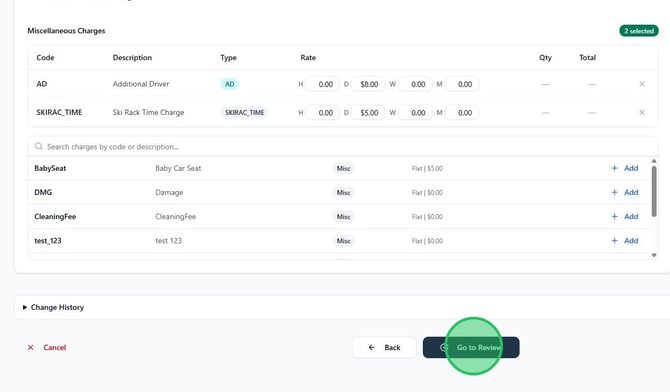Click the 'AD' code cell
The width and height of the screenshot is (670, 392).
tap(41, 84)
